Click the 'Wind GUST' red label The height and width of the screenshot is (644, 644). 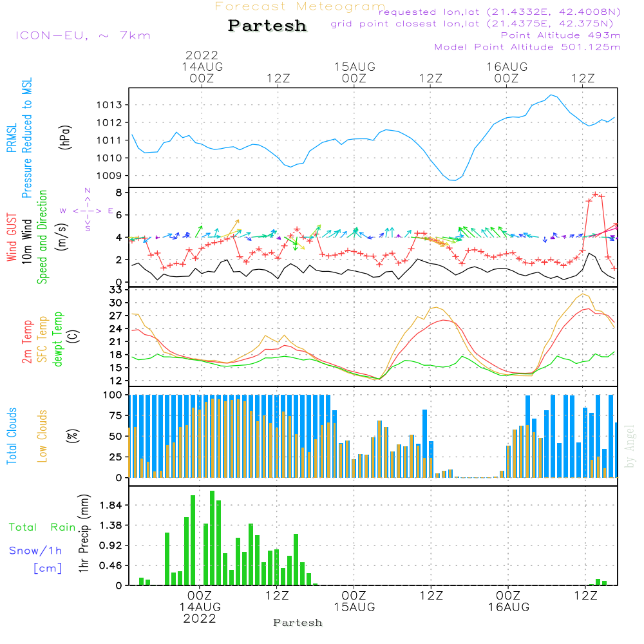coord(12,238)
